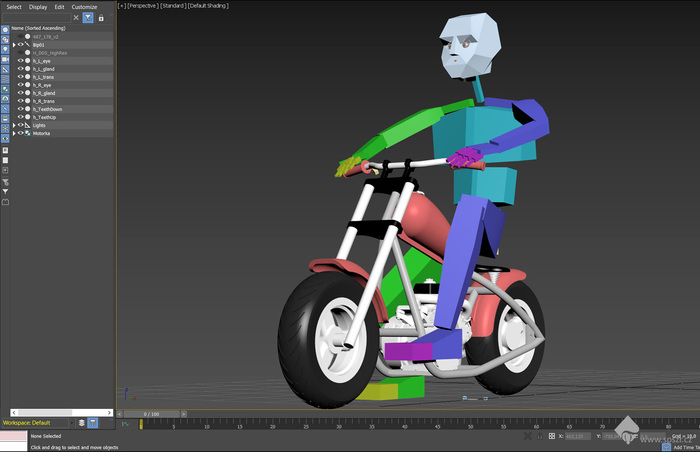Image resolution: width=700 pixels, height=452 pixels.
Task: Step to previous frame with left arrow
Action: (x=119, y=414)
